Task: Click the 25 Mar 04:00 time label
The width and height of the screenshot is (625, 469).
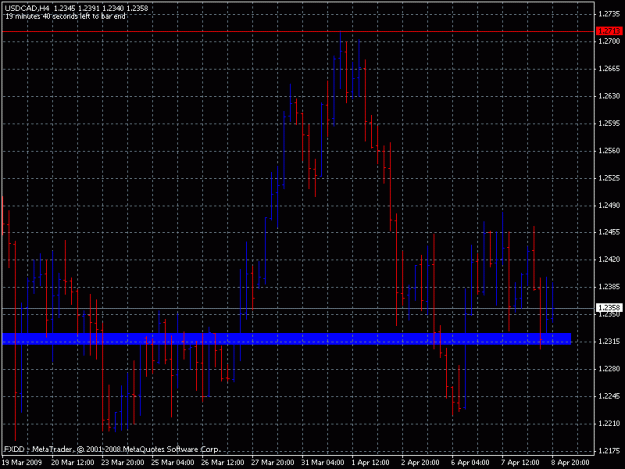Action: 173,462
